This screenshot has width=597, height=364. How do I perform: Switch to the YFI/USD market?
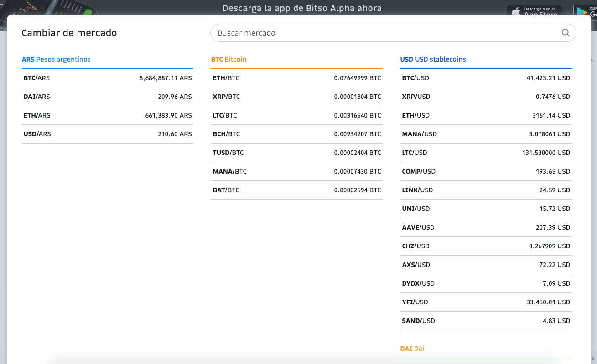pos(486,302)
